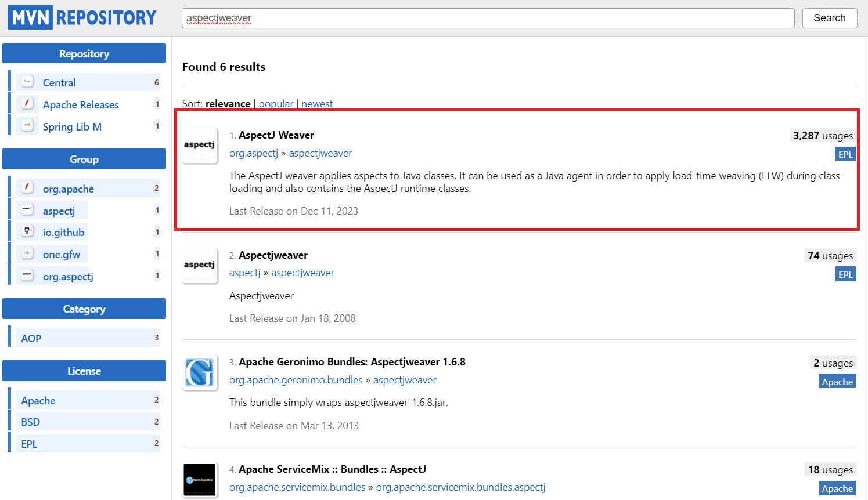Click the org.apache group feather icon
The height and width of the screenshot is (500, 868).
point(27,188)
